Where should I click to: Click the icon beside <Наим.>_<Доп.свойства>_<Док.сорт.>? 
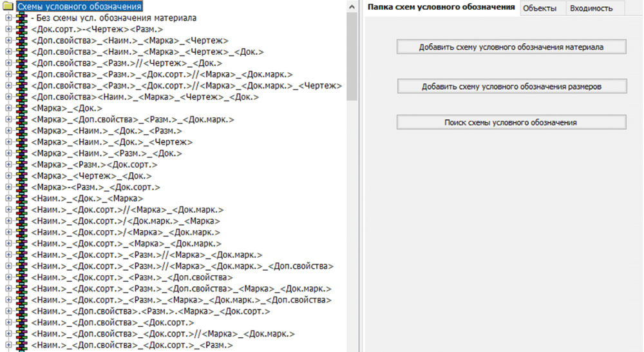(21, 322)
